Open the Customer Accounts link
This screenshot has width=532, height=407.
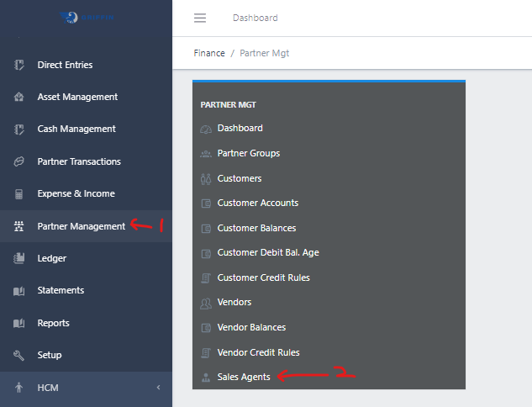(258, 203)
